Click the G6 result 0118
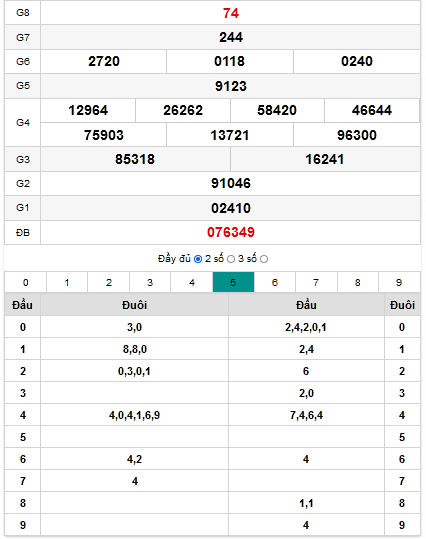 click(229, 61)
